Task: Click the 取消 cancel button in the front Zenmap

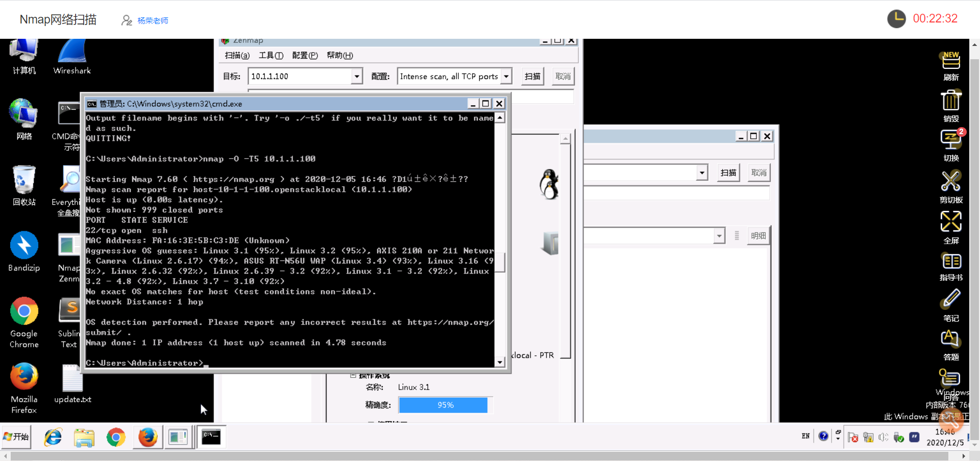Action: click(x=563, y=77)
